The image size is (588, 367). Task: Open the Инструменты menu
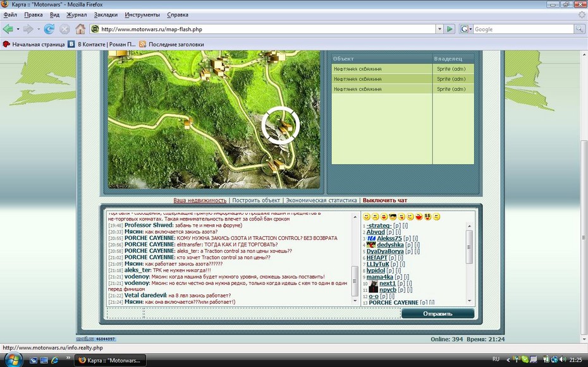point(142,15)
